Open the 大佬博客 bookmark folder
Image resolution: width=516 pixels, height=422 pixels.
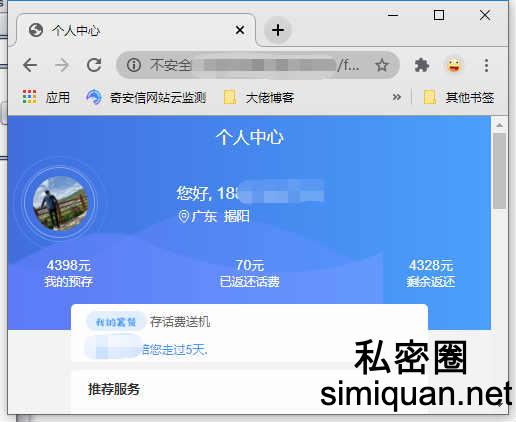[x=259, y=97]
